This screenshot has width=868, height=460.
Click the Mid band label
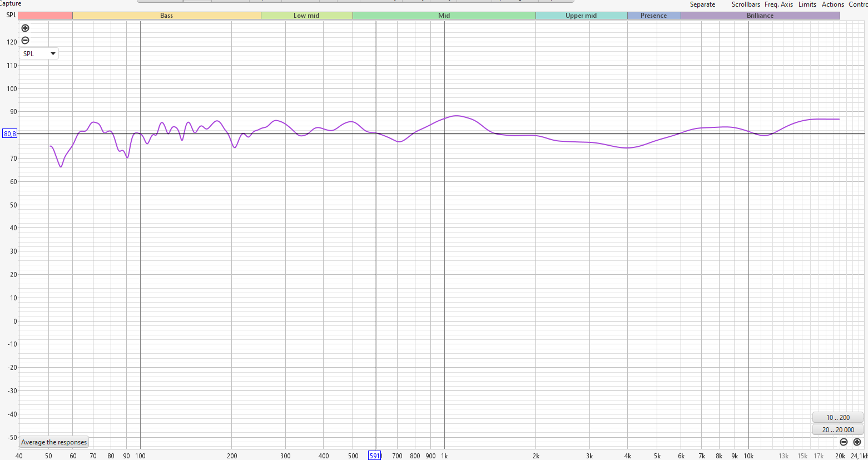tap(444, 16)
